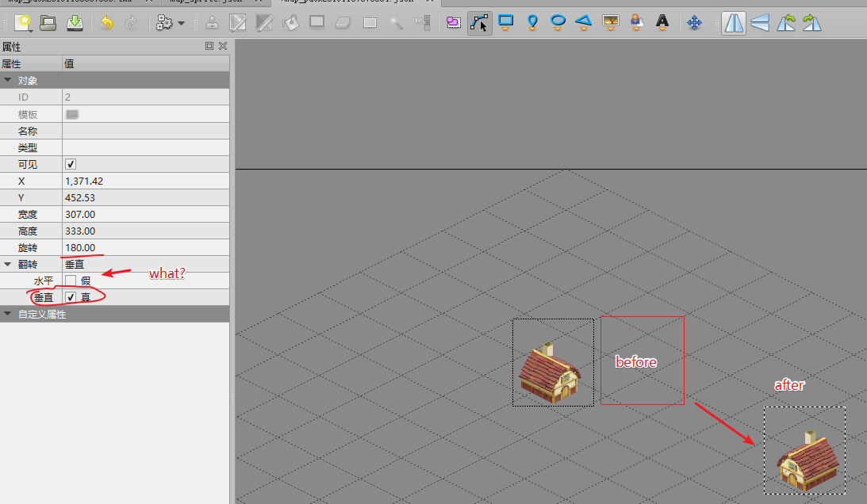Select the Wang Brush tool
This screenshot has width=867, height=504.
264,23
